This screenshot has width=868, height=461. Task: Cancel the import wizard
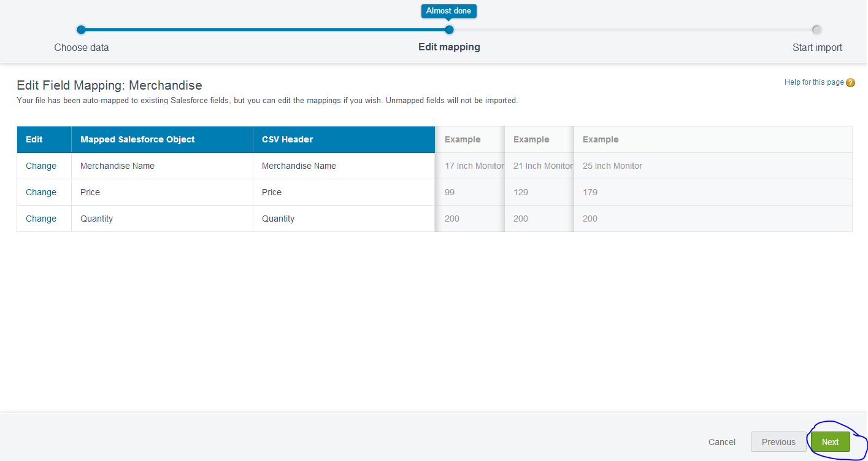tap(722, 442)
